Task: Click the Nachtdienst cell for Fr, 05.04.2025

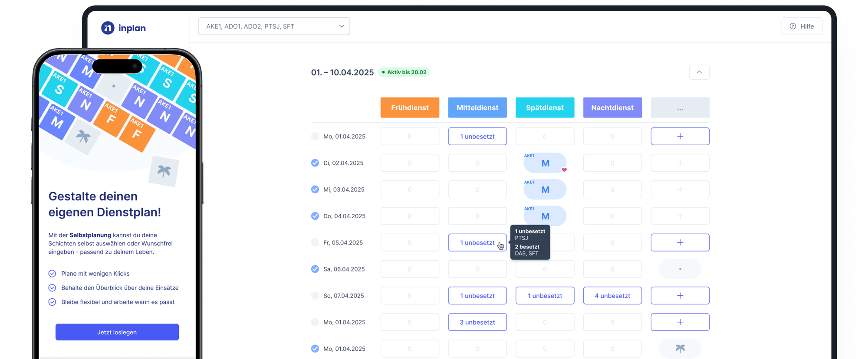Action: (612, 242)
